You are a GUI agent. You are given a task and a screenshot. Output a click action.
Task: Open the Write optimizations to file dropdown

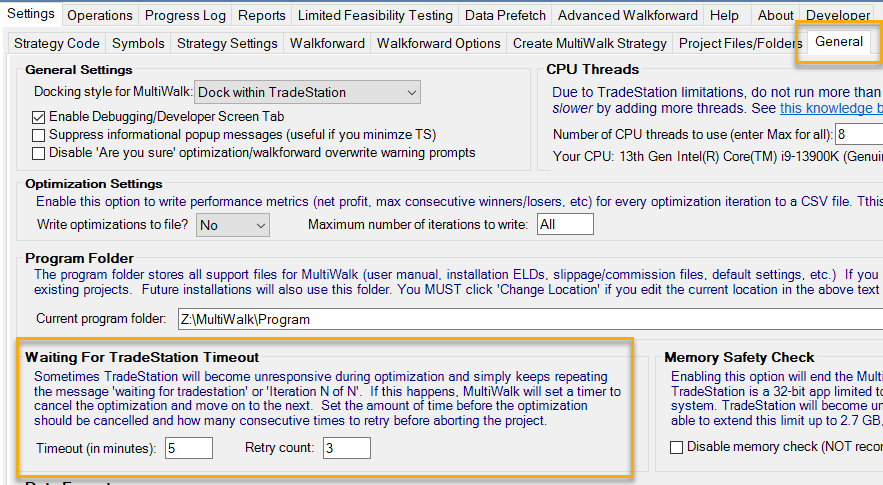pyautogui.click(x=232, y=225)
